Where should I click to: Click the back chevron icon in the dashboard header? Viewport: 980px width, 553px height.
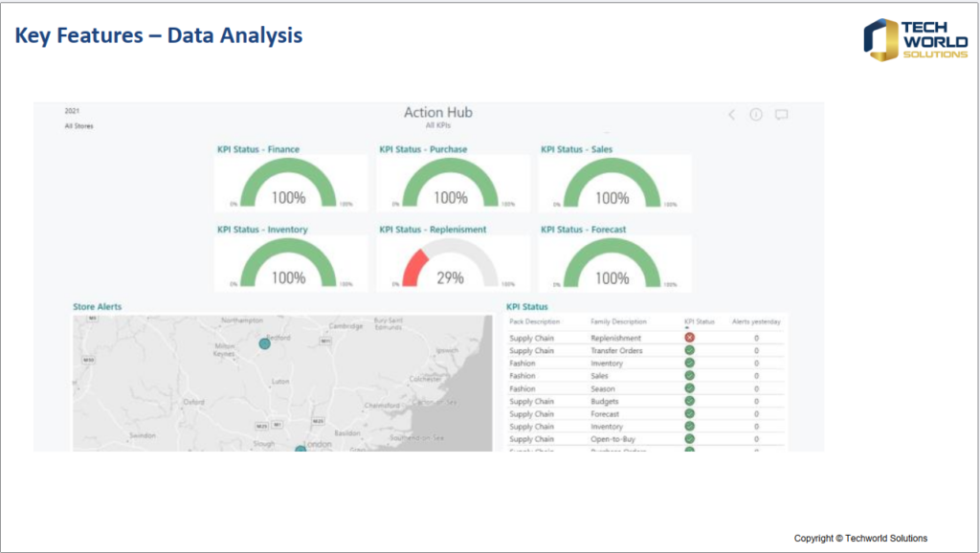coord(732,115)
